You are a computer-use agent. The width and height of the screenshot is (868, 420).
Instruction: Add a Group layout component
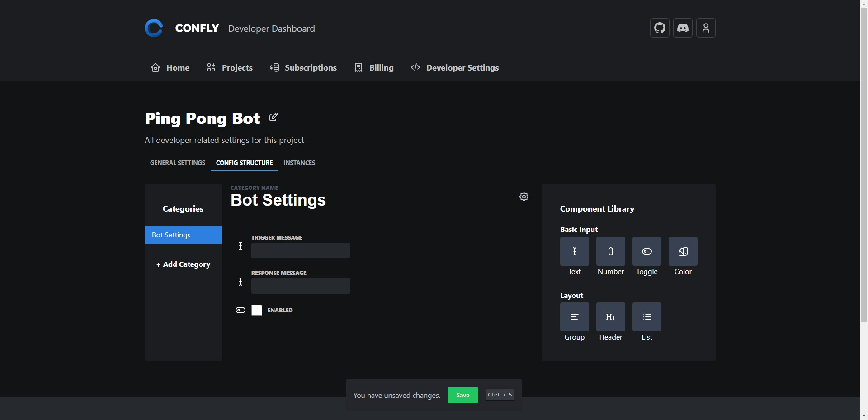click(574, 317)
